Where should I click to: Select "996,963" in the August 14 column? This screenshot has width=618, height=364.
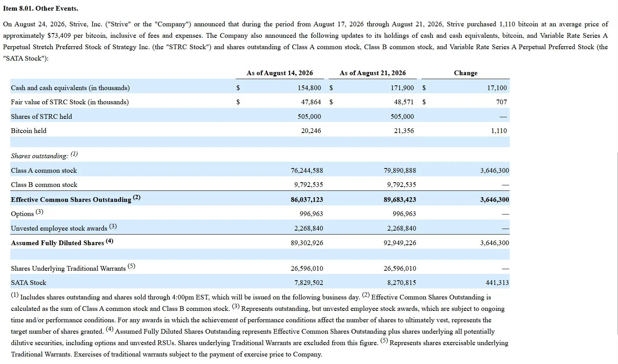pyautogui.click(x=311, y=214)
